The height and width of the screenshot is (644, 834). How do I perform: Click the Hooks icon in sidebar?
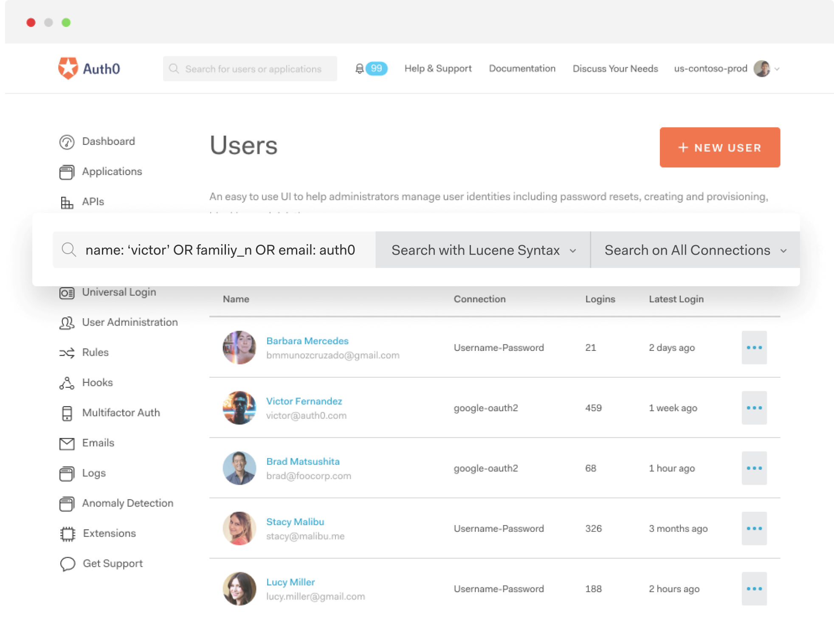pos(67,383)
